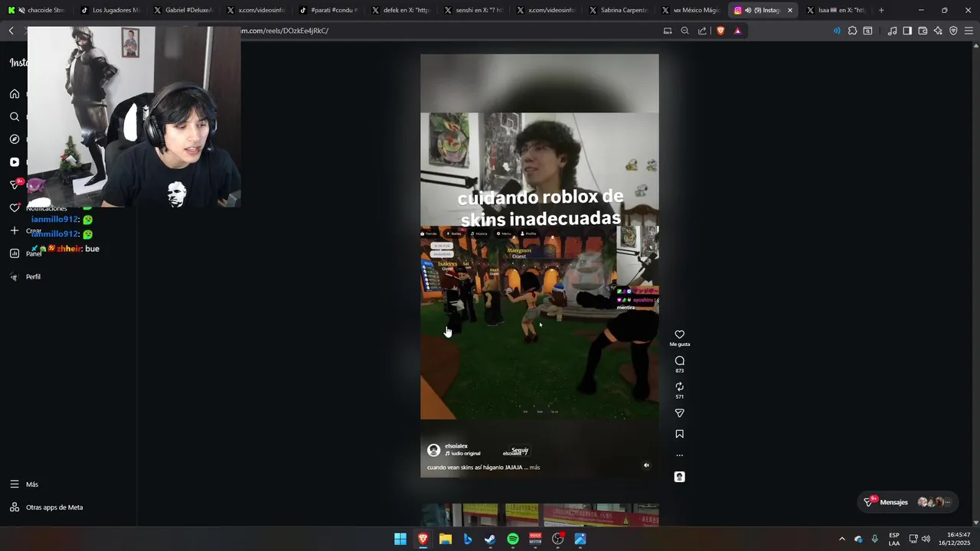Click the next reel preview below

pyautogui.click(x=539, y=514)
